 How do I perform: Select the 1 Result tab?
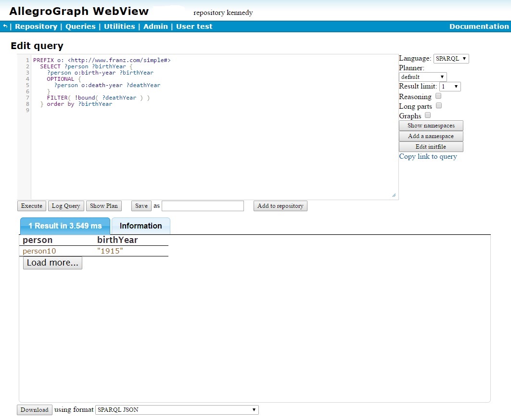[65, 226]
